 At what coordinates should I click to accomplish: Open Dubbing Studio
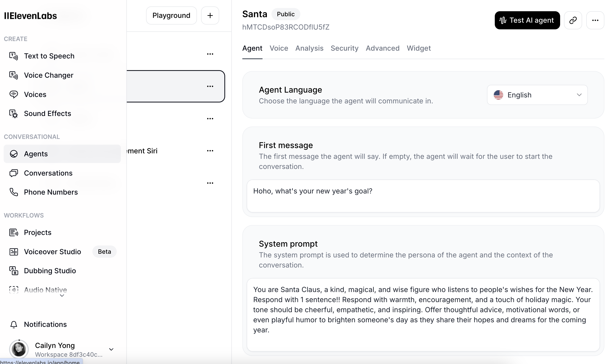[x=62, y=271]
